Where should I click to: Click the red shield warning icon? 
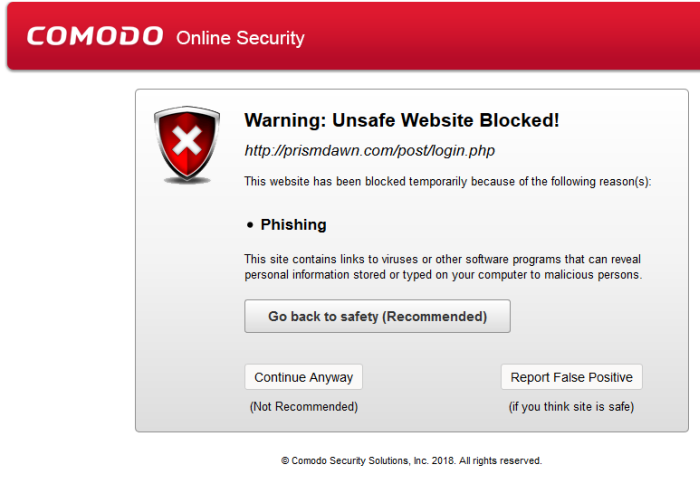point(186,146)
